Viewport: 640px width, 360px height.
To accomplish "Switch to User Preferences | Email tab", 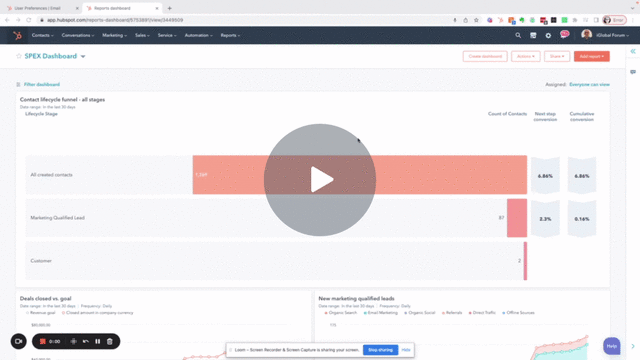I will point(38,8).
